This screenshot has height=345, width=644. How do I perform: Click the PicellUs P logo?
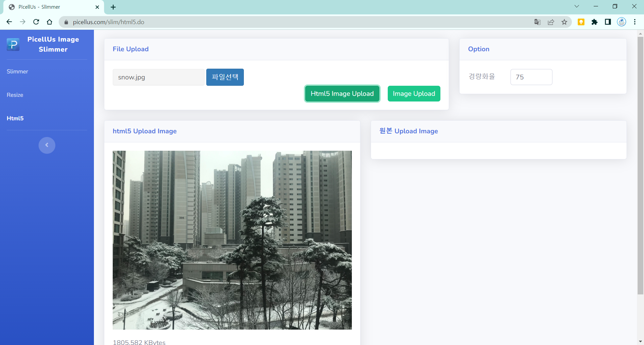point(13,44)
